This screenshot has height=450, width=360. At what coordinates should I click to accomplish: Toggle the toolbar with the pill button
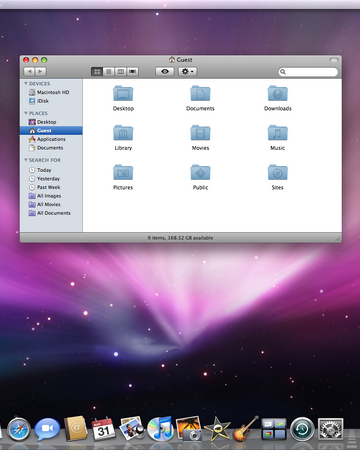pyautogui.click(x=334, y=60)
